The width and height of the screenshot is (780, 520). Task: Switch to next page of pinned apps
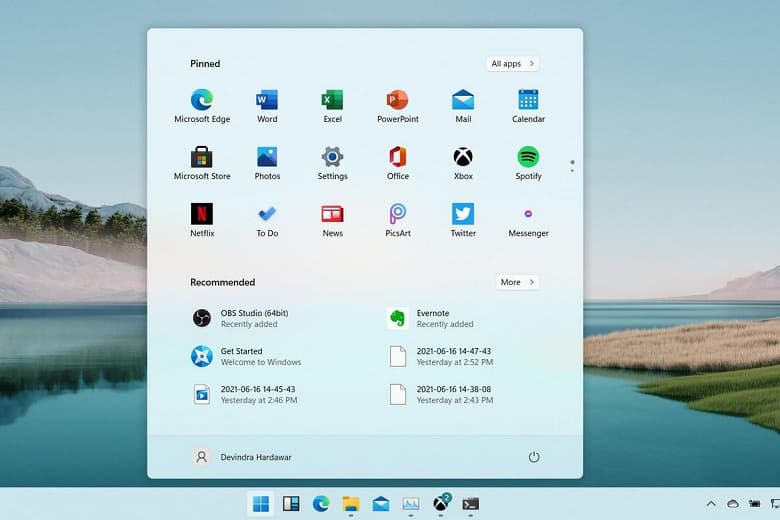(572, 171)
